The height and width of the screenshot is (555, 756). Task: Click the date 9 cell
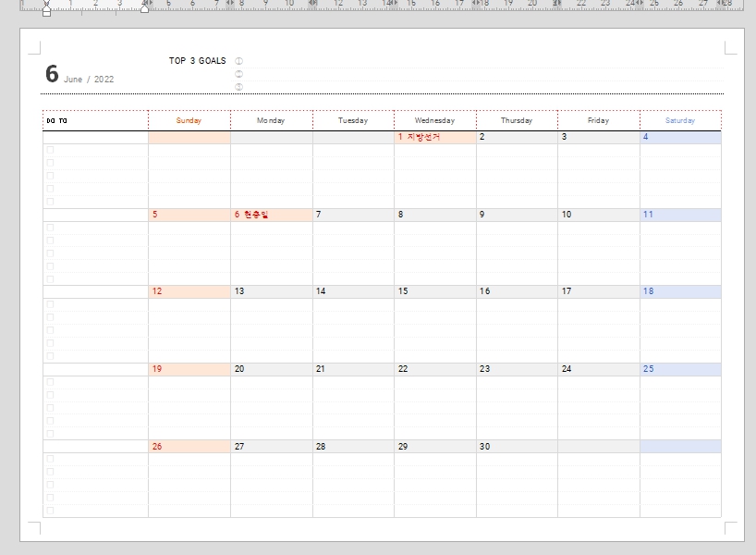[517, 215]
